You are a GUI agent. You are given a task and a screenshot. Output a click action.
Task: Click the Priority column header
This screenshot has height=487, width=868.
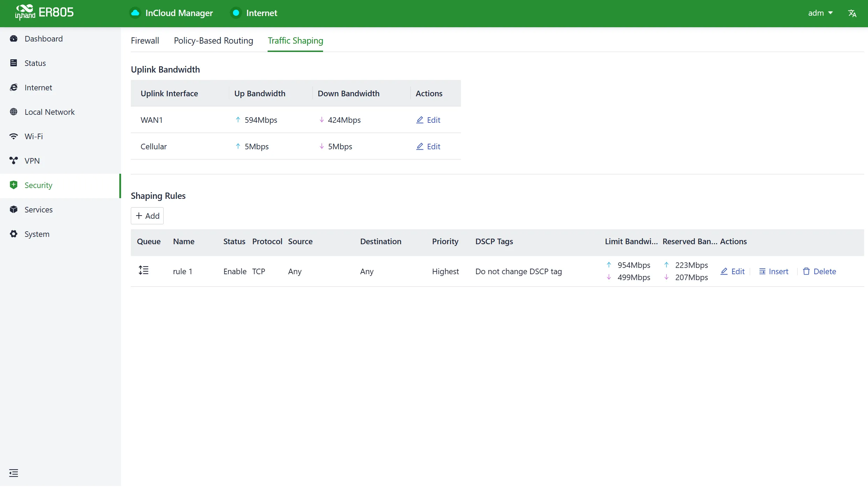click(x=445, y=241)
